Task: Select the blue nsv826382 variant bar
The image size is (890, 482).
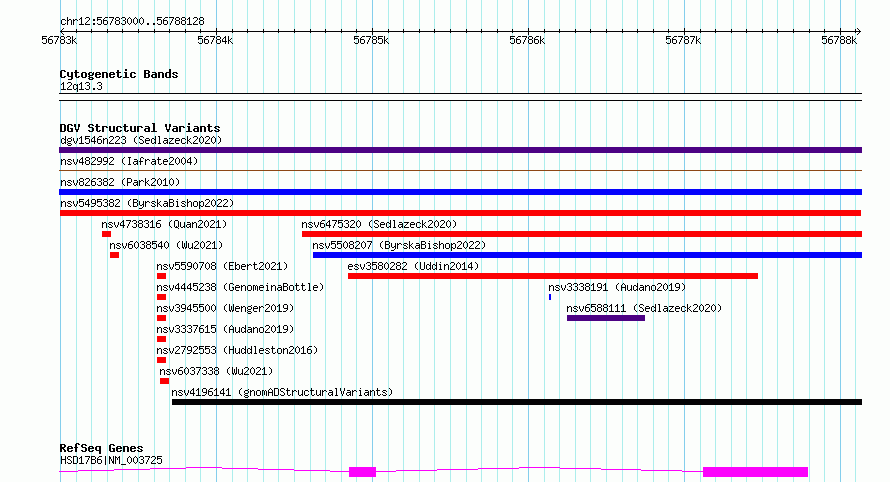Action: [460, 192]
